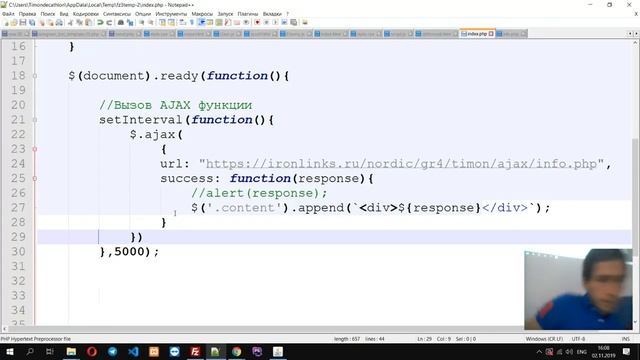Open the Плагины menu

248,14
